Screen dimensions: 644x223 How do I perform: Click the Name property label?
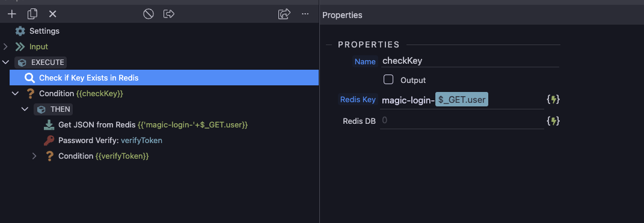(x=365, y=61)
